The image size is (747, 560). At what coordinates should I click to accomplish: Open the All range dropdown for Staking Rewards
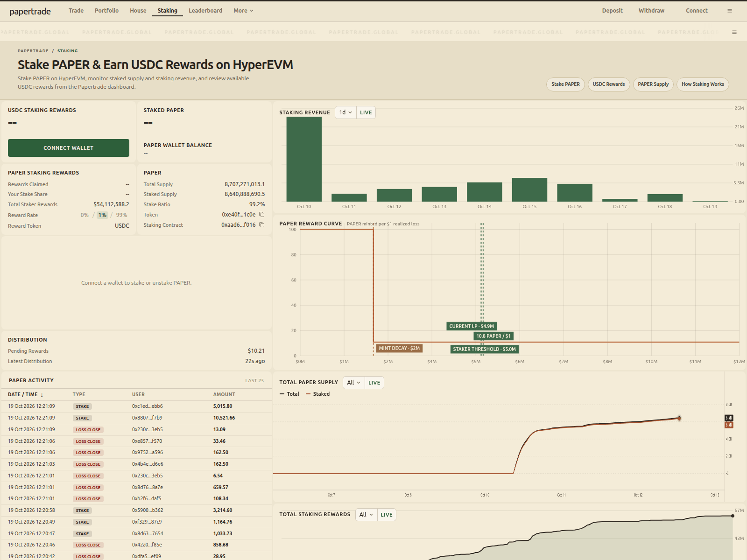click(x=366, y=515)
